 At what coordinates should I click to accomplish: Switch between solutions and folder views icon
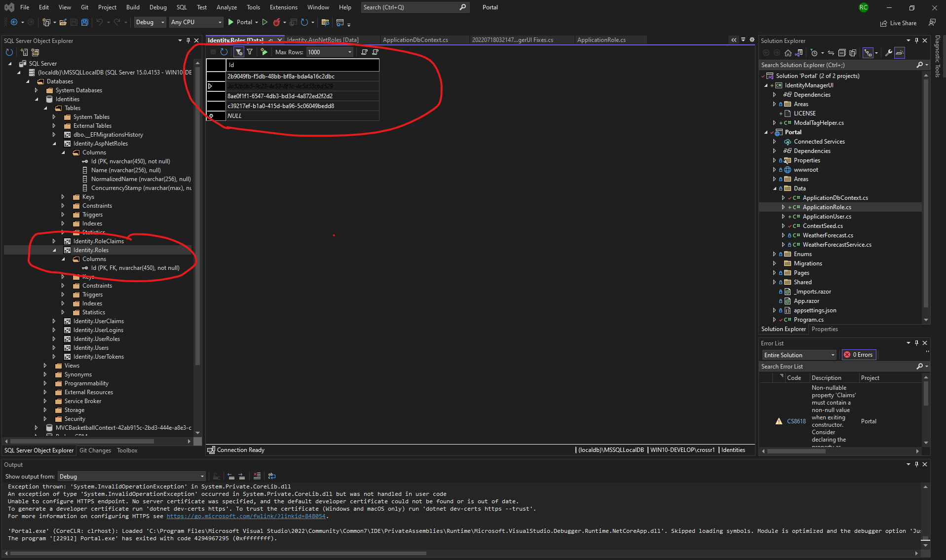799,53
